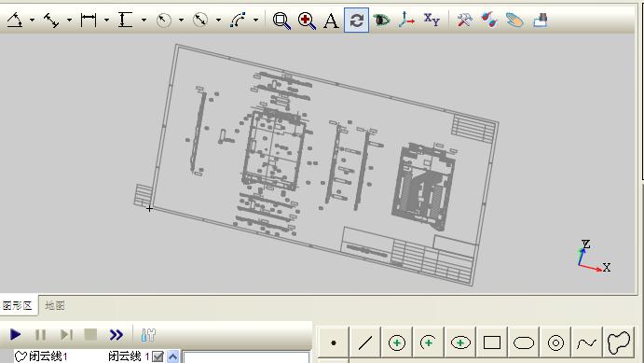The image size is (644, 363).
Task: Click the play button
Action: [15, 335]
